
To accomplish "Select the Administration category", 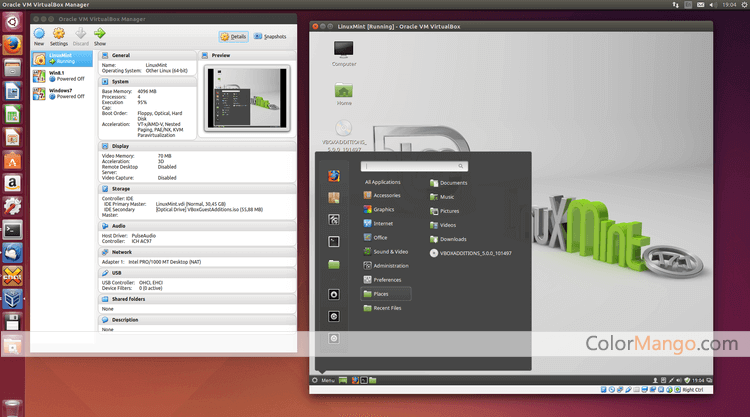I will [x=386, y=265].
